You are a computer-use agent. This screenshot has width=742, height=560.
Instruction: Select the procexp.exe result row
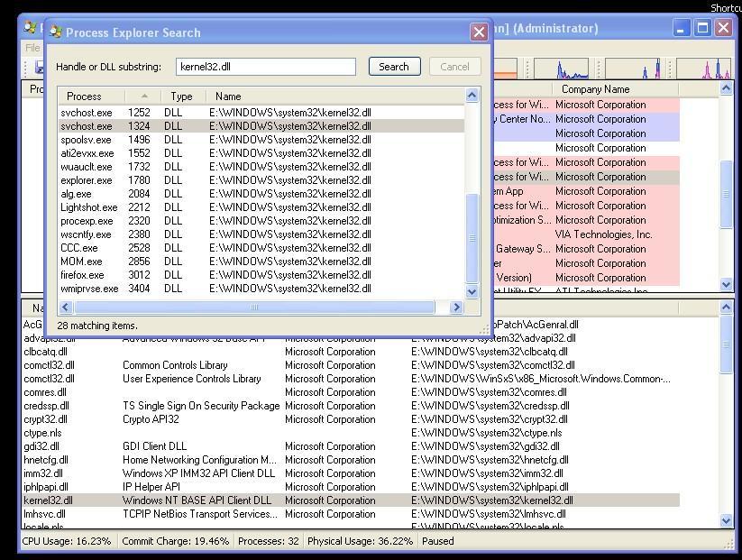pos(261,221)
